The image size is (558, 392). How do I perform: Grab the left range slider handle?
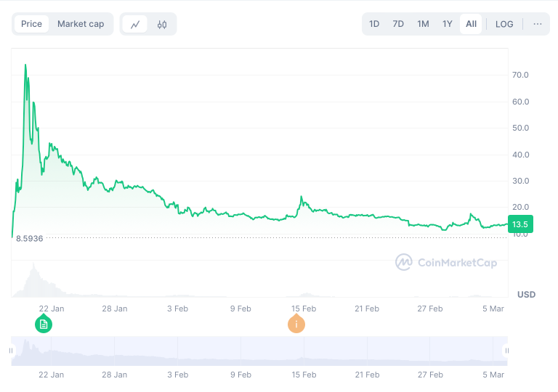[x=11, y=351]
